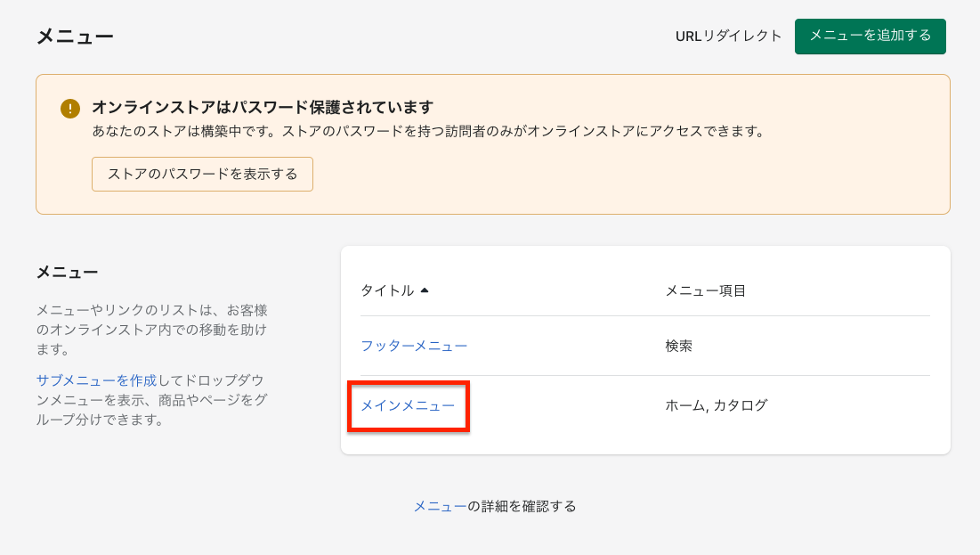The width and height of the screenshot is (980, 555).
Task: Click the description starting with メニューやリンクのリスト
Action: click(x=151, y=330)
